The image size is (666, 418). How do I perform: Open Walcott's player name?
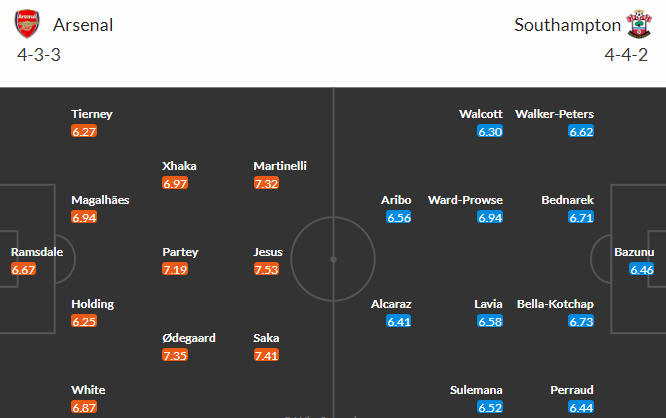(481, 114)
